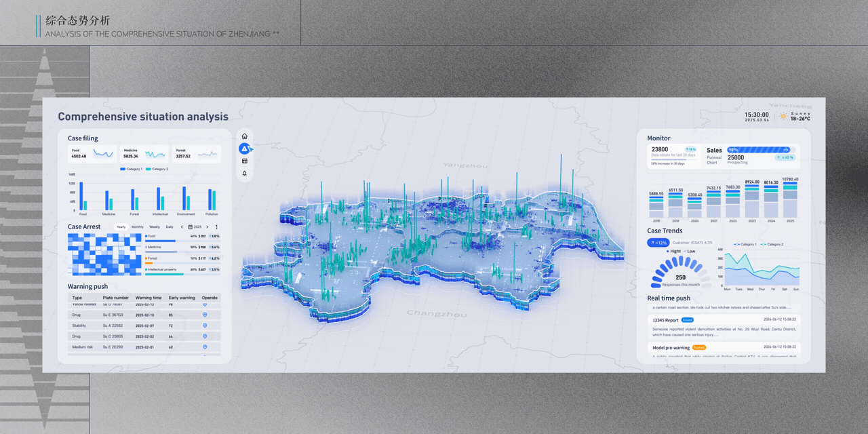Open the Food 4502.48 card
868x434 pixels.
tap(93, 154)
